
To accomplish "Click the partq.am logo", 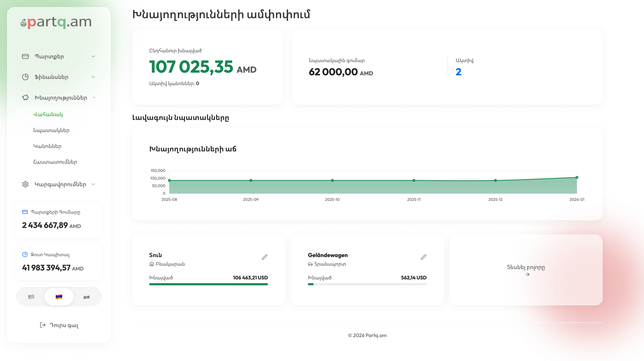I will [56, 22].
